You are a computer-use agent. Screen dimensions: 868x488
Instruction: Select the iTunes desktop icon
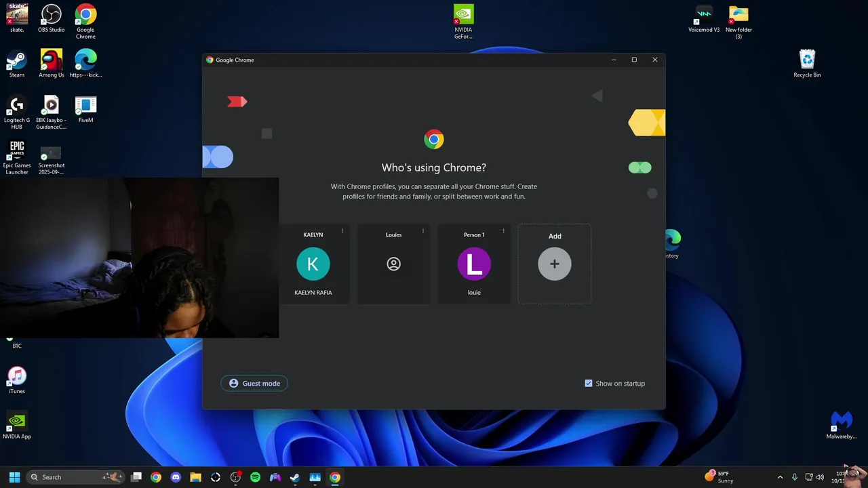[x=17, y=380]
